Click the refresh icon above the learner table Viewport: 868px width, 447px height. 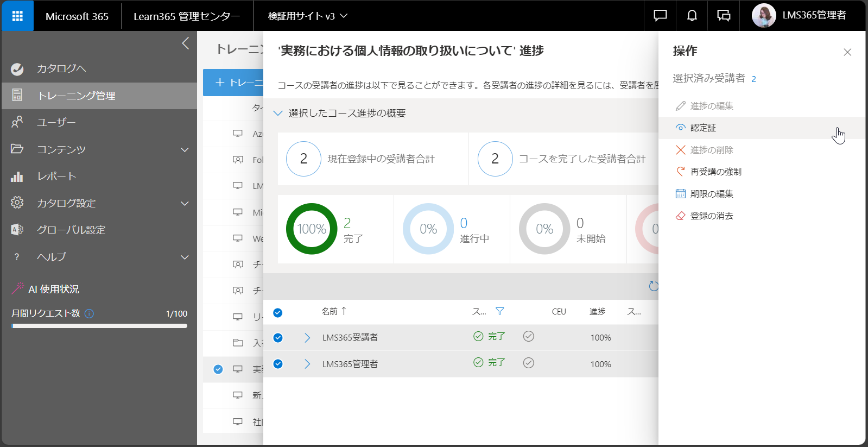point(654,286)
